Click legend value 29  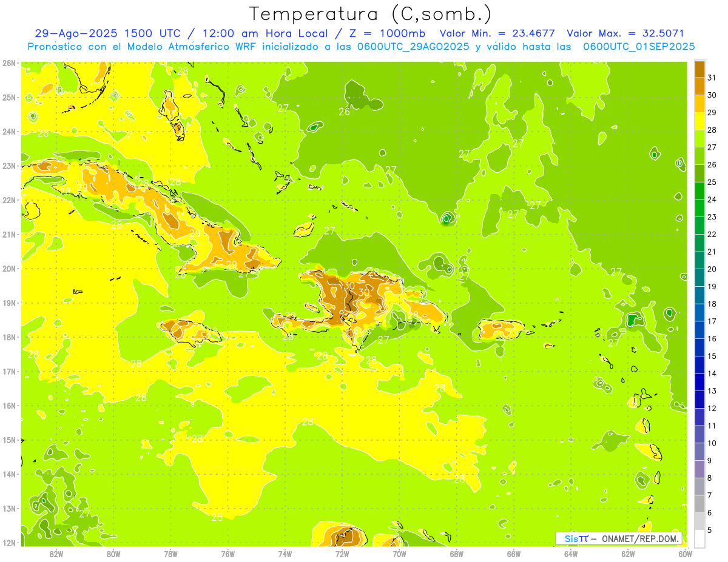click(712, 113)
